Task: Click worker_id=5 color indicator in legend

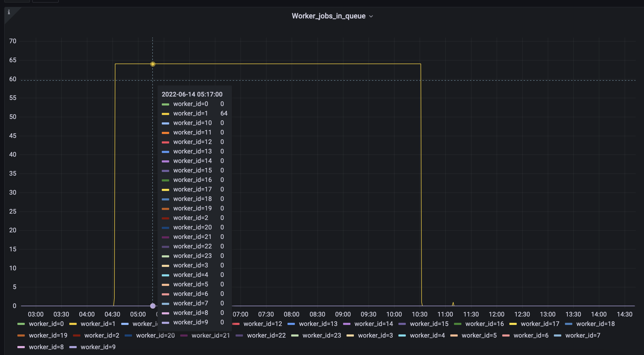Action: point(454,335)
